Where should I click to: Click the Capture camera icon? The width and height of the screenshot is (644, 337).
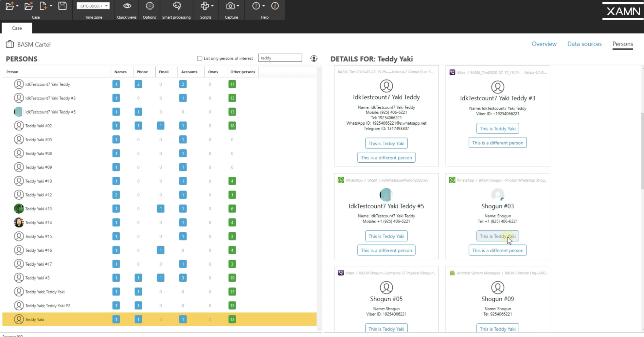coord(230,6)
